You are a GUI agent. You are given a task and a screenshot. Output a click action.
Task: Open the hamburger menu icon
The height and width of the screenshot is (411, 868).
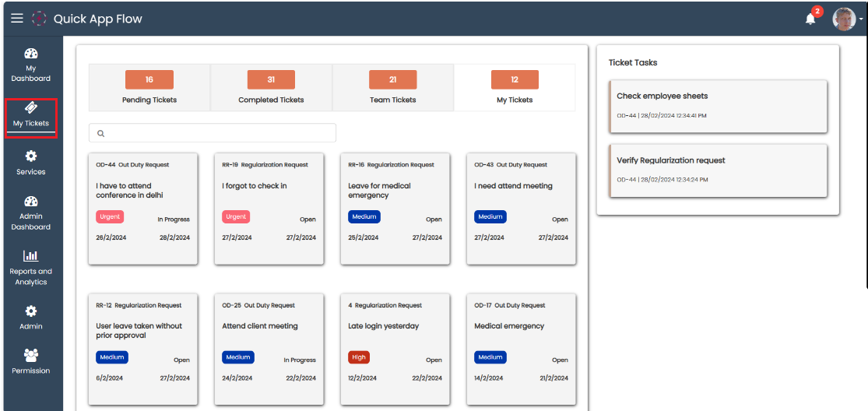coord(16,18)
